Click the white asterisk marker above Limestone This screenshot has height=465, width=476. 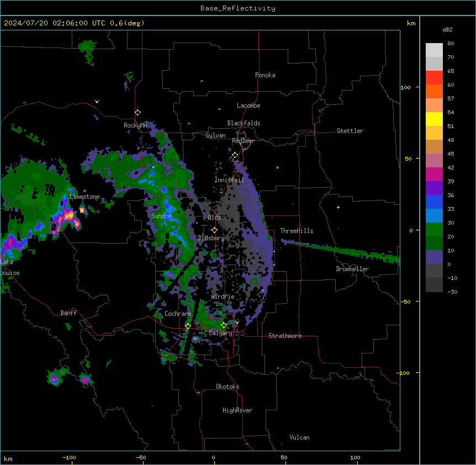(84, 191)
